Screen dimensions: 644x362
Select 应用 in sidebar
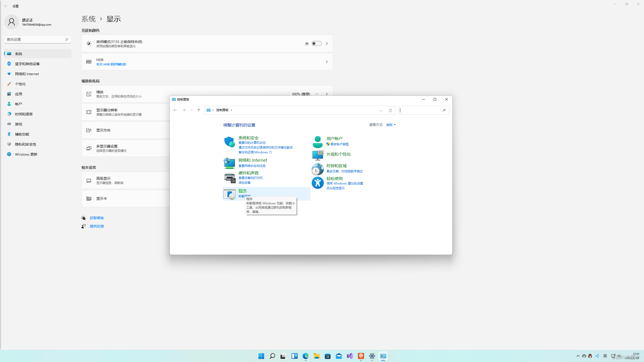point(38,94)
